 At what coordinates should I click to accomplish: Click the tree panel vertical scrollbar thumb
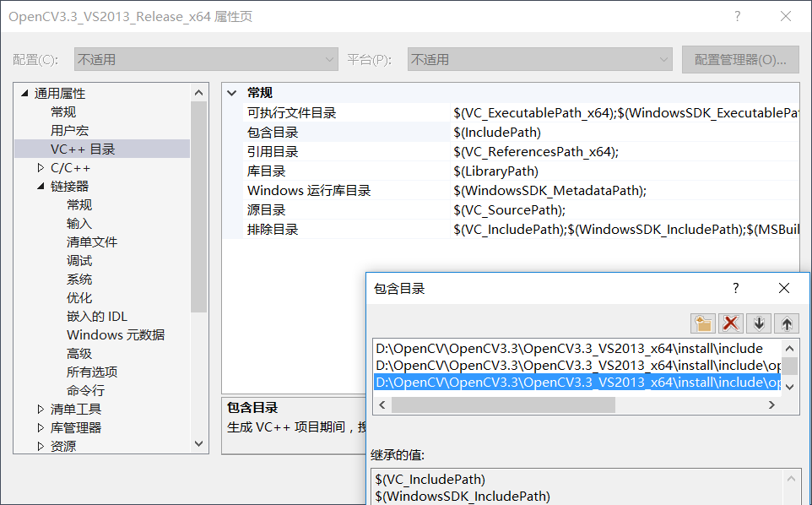pyautogui.click(x=199, y=207)
